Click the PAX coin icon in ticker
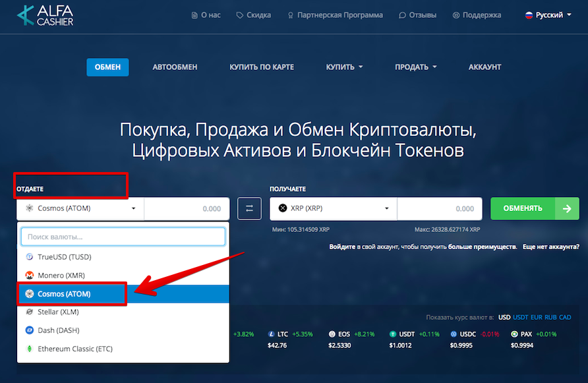The image size is (588, 383). 514,334
